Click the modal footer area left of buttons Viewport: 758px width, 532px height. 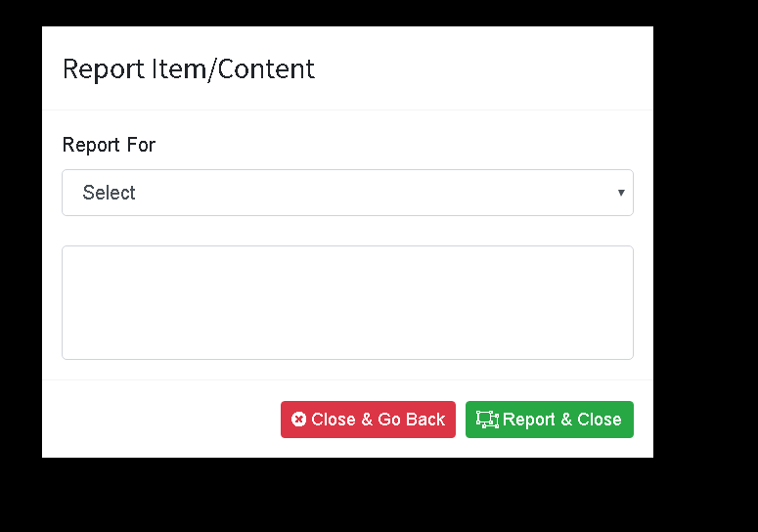tap(161, 419)
